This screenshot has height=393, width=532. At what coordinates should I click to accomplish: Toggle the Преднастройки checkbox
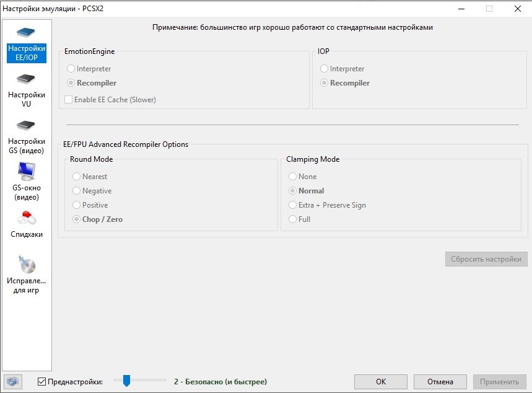tap(42, 382)
